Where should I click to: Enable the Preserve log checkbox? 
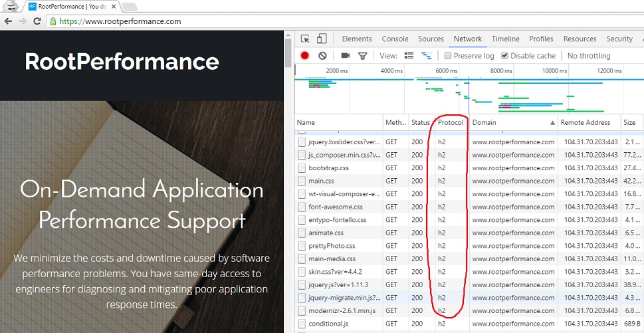(448, 55)
